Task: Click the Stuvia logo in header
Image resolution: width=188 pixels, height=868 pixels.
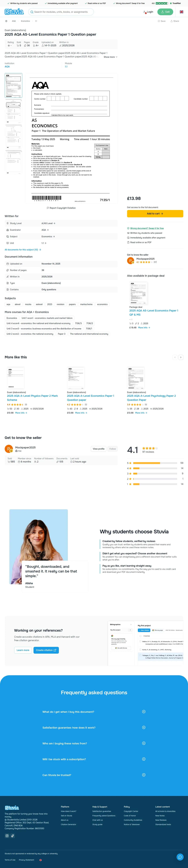Action: [14, 12]
